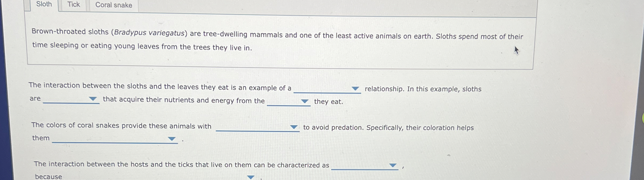
Task: Click the long blank after "them"
Action: pyautogui.click(x=113, y=142)
